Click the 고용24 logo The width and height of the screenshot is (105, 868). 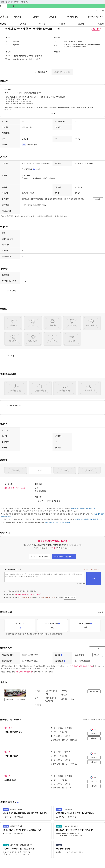4,17
